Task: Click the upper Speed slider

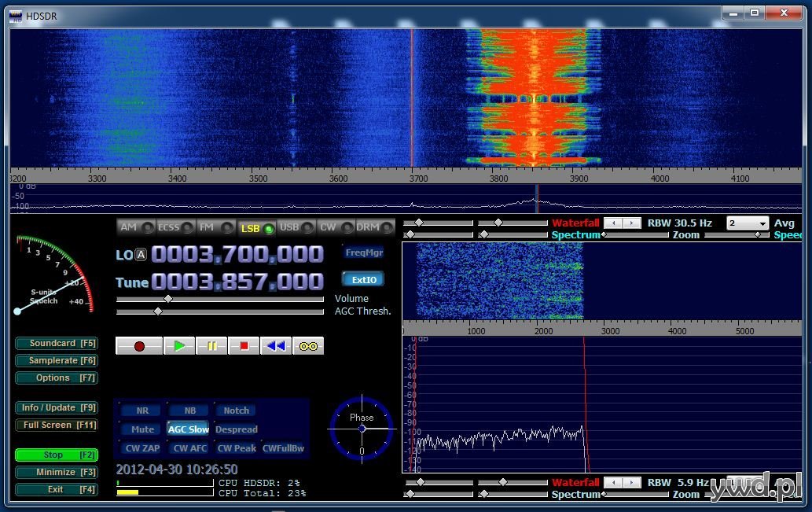Action: 737,234
